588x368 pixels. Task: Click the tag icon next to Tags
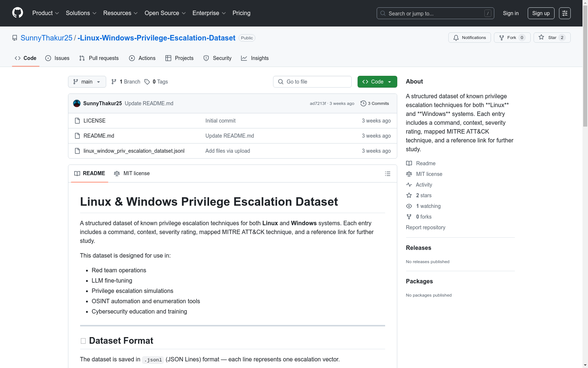click(x=147, y=82)
